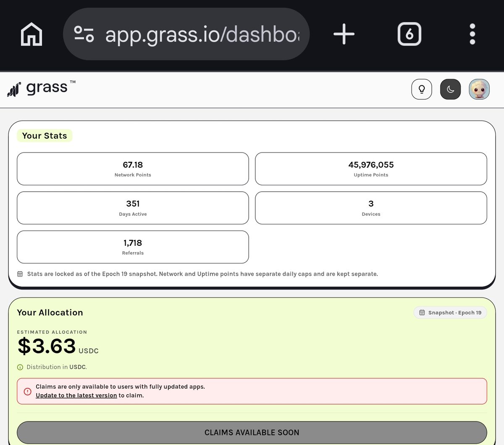The image size is (504, 445).
Task: Click the ESTIMATED ALLOCATION label
Action: point(52,332)
